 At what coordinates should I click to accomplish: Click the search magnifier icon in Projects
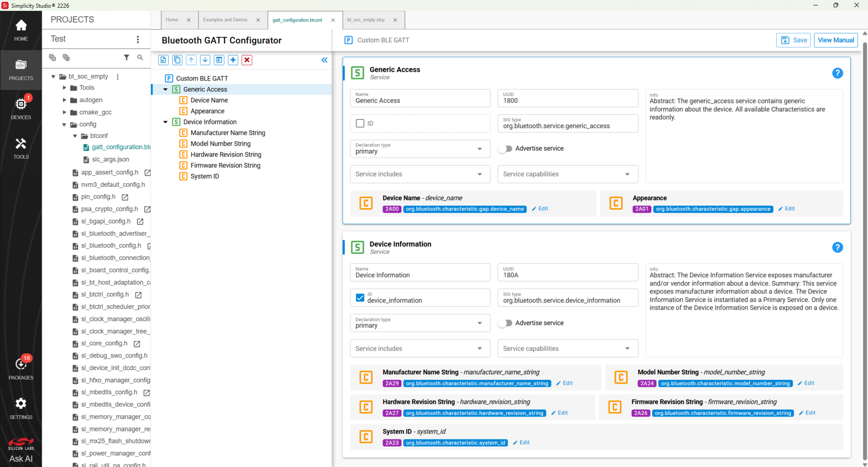pos(140,57)
